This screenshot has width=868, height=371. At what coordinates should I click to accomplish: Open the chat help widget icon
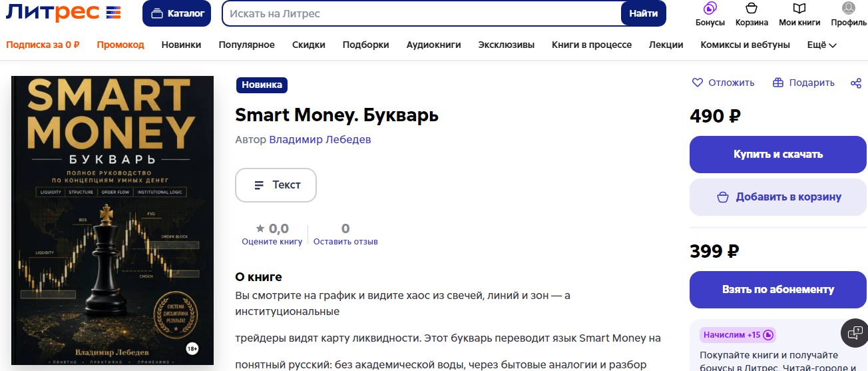tap(854, 332)
